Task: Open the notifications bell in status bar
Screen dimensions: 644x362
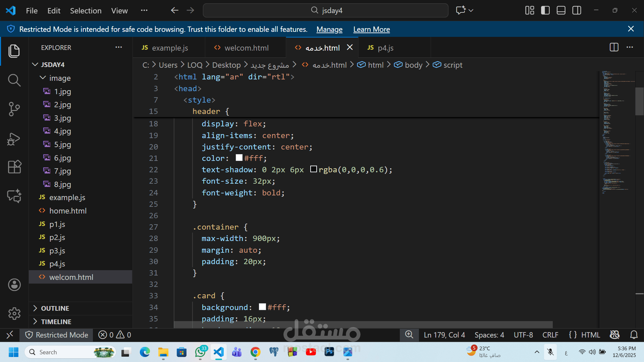Action: click(x=634, y=335)
